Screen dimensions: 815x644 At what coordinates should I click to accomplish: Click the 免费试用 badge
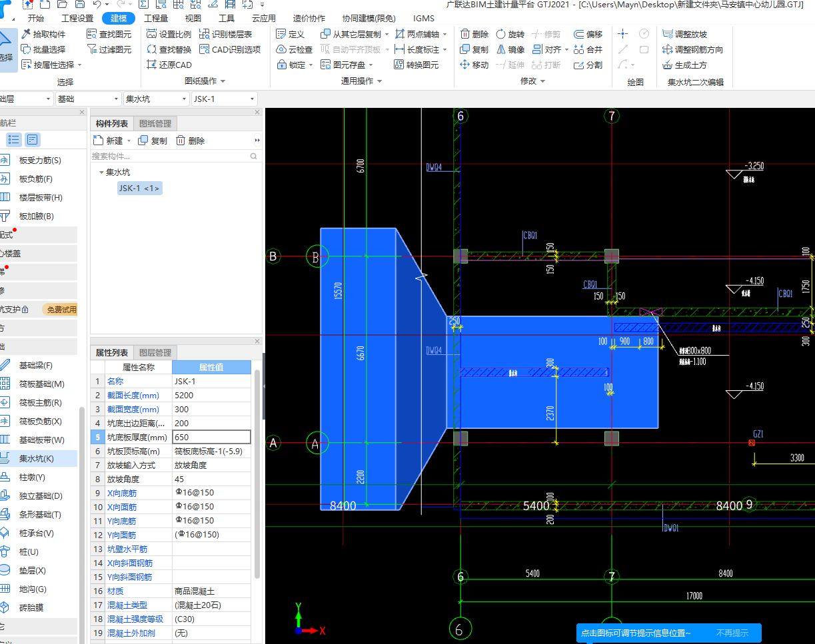pos(60,309)
